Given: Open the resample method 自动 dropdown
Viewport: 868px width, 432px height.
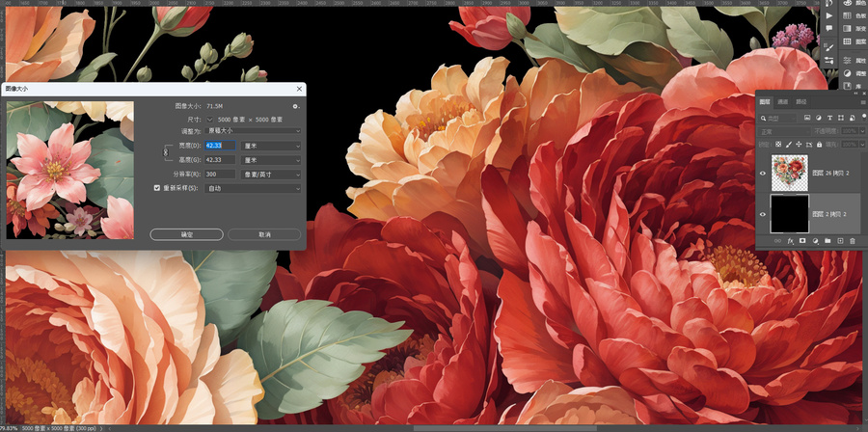Looking at the screenshot, I should tap(254, 188).
